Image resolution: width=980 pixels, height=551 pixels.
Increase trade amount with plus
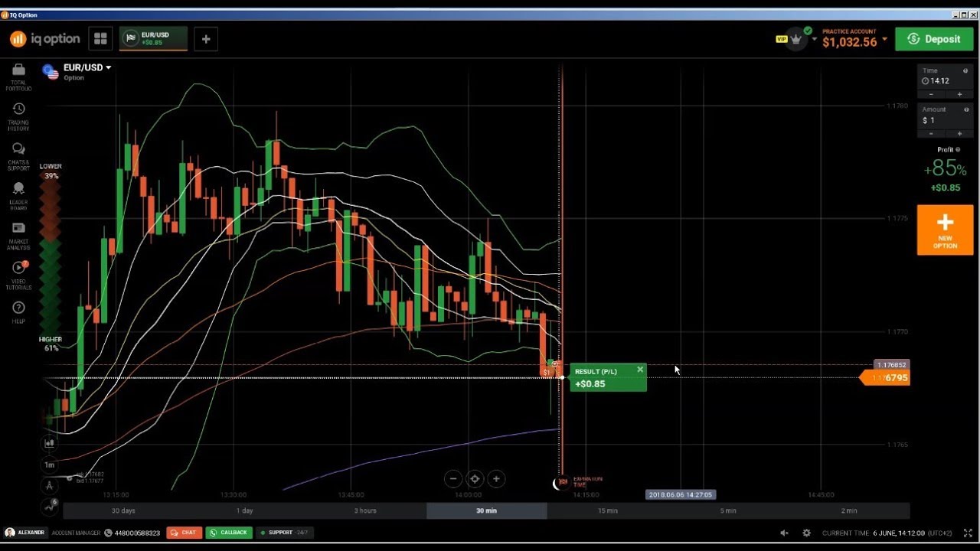(x=959, y=133)
